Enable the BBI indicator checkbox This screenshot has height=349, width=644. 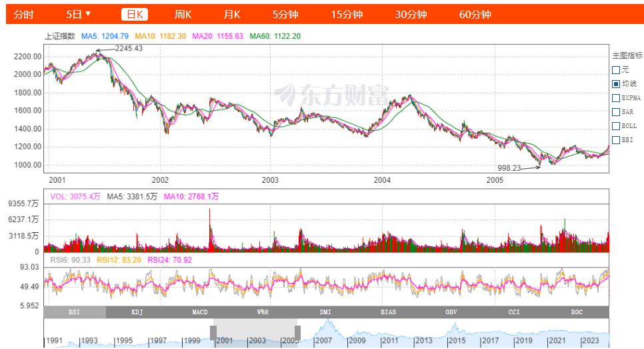click(615, 139)
